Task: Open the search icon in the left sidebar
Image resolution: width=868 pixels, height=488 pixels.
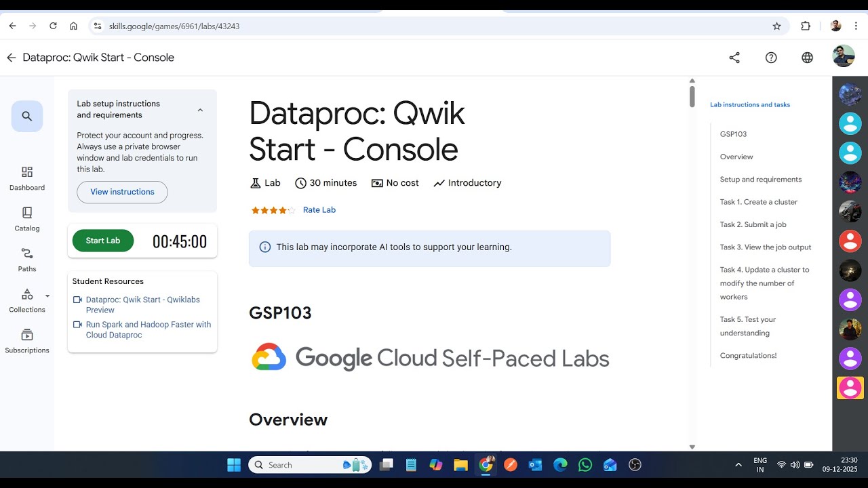Action: pyautogui.click(x=27, y=116)
